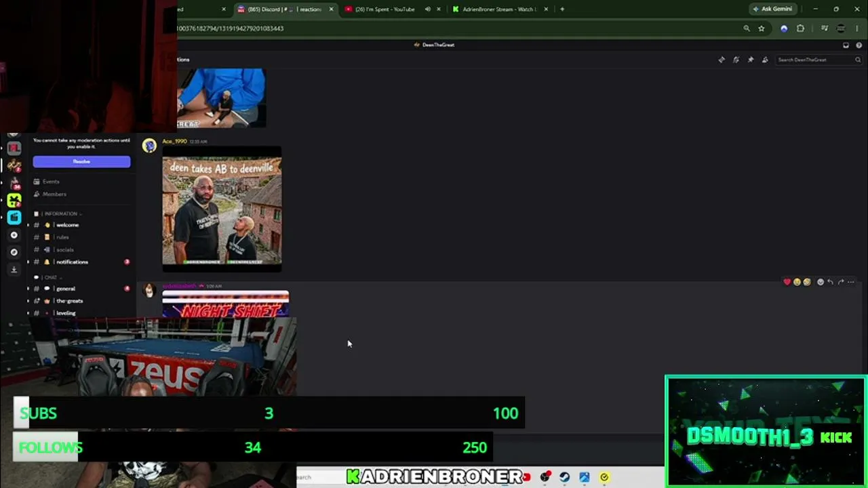
Task: Open the Chrome three-dot menu
Action: click(x=858, y=28)
